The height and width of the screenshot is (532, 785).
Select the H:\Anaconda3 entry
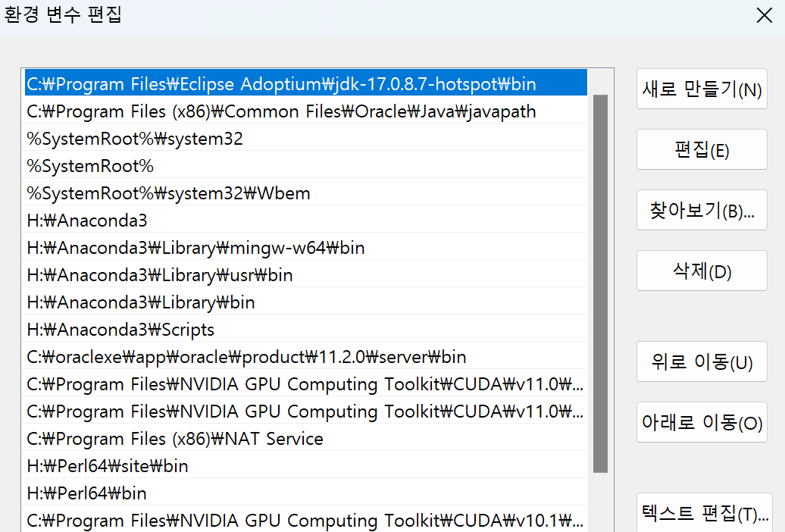pyautogui.click(x=306, y=220)
